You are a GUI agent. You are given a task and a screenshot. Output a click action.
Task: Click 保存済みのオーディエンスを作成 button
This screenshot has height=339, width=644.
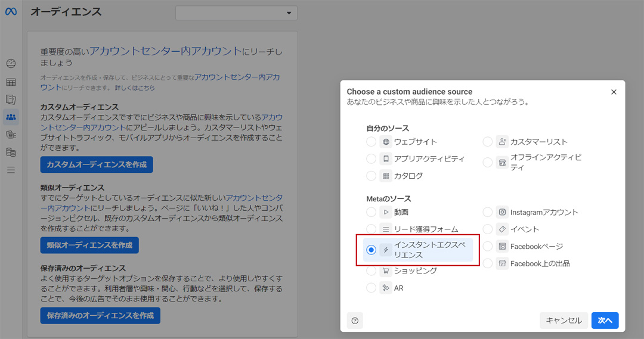(x=100, y=316)
